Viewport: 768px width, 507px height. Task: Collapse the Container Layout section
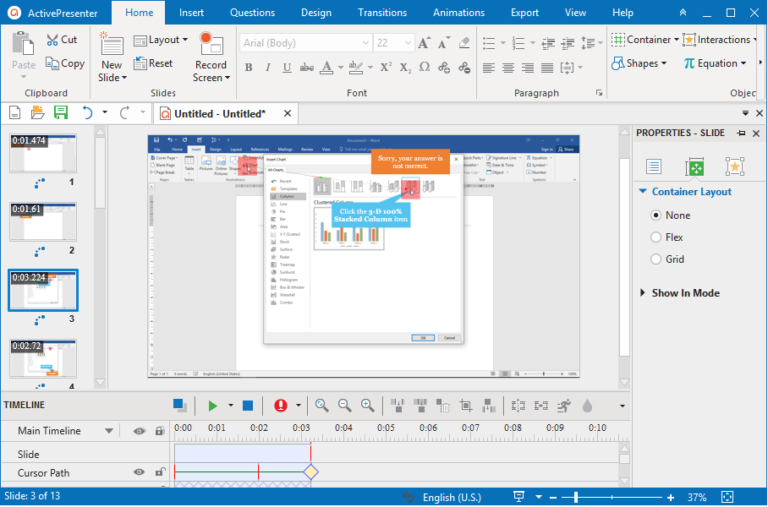click(643, 192)
